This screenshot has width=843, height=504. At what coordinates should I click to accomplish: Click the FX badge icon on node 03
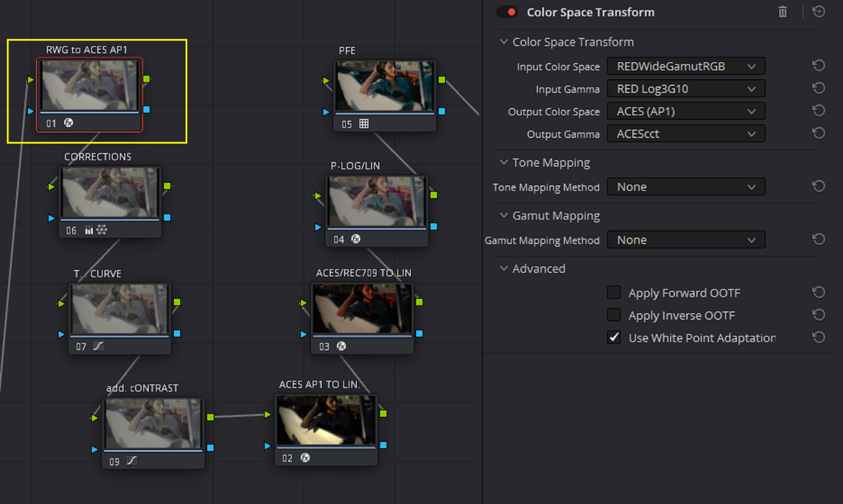tap(341, 346)
